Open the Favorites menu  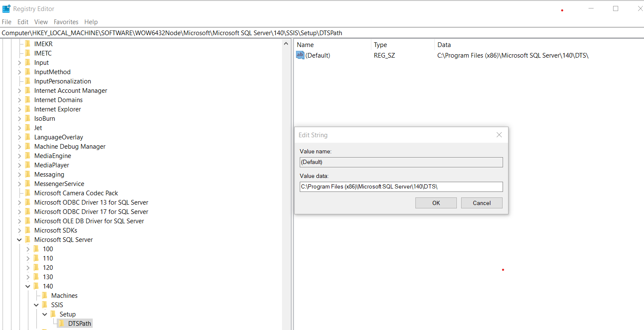click(x=66, y=22)
